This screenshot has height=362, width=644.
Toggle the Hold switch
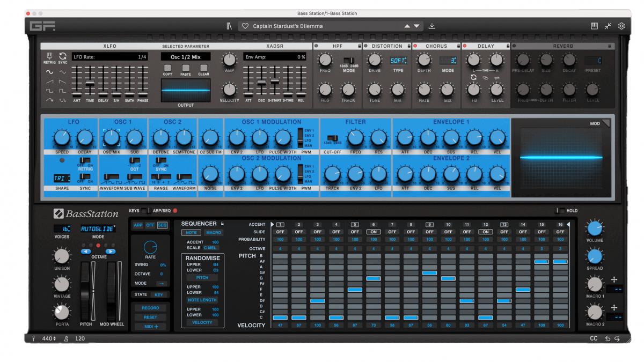pos(560,211)
